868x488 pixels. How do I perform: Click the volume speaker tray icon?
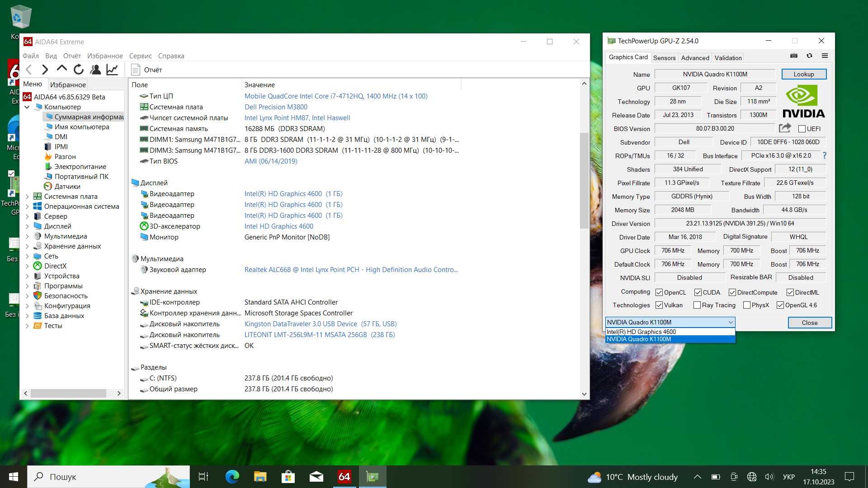pyautogui.click(x=769, y=477)
